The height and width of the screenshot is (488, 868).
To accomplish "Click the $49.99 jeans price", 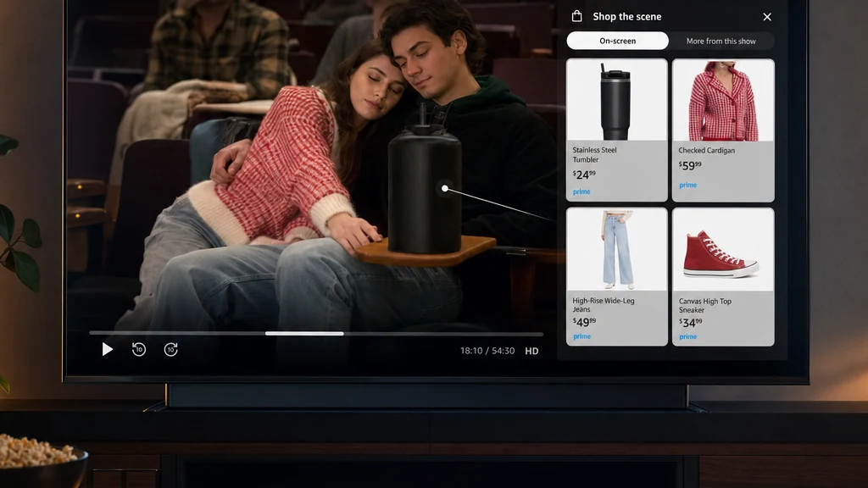I will click(584, 321).
